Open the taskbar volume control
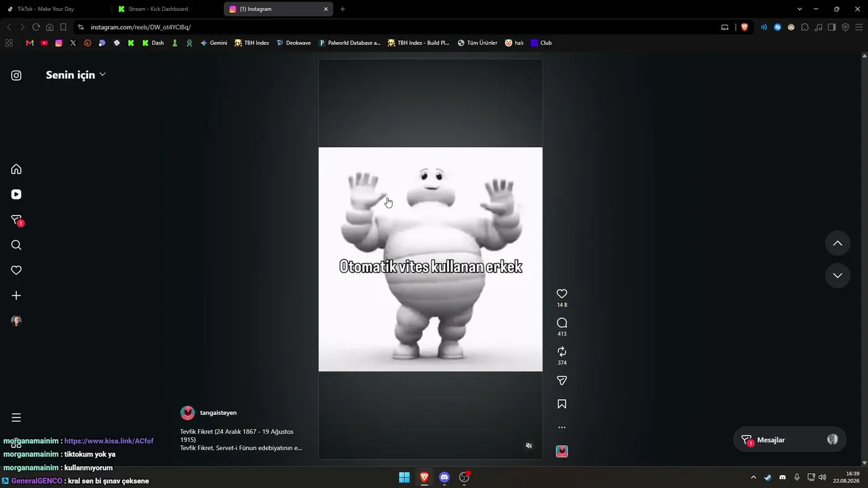This screenshot has width=868, height=488. (x=823, y=477)
